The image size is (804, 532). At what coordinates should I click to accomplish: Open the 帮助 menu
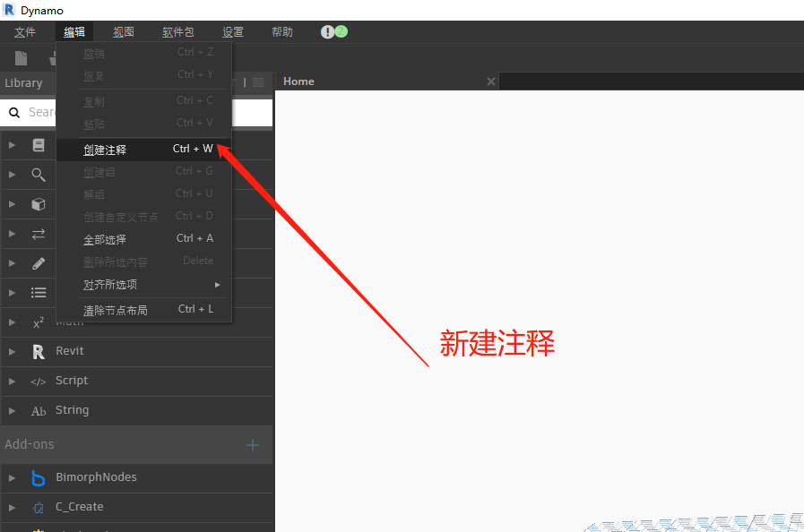[x=282, y=32]
